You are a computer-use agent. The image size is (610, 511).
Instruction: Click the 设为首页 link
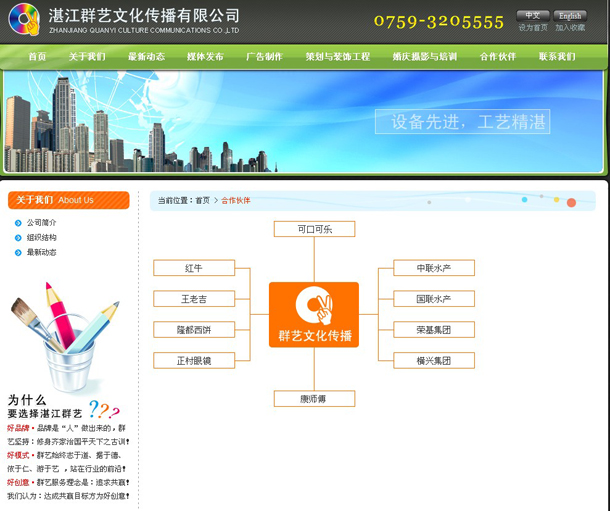point(532,28)
